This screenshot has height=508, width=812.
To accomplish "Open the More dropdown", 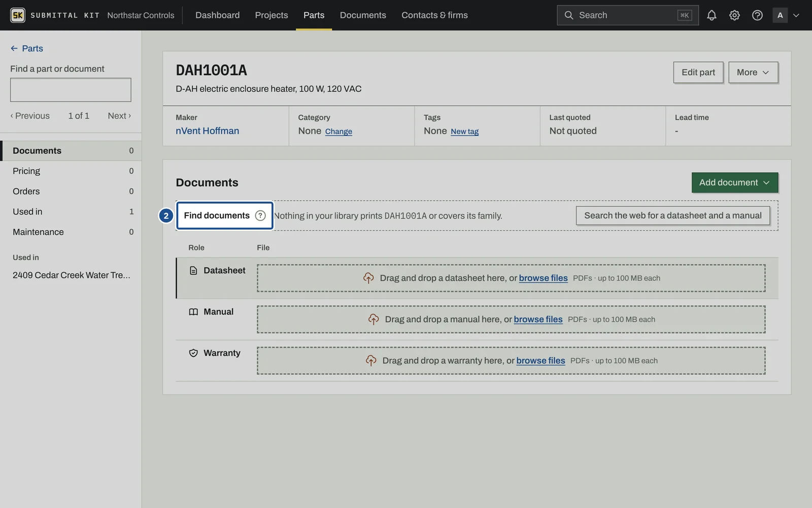I will (753, 72).
